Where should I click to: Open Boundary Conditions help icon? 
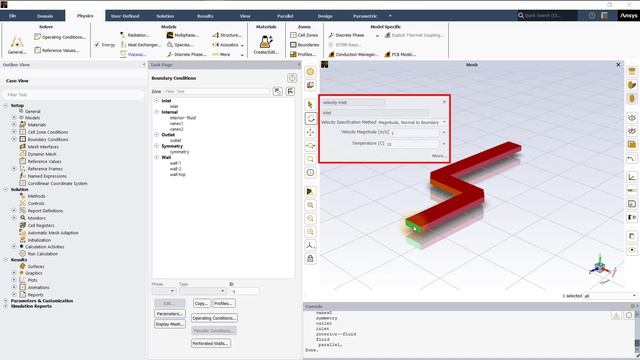point(292,78)
